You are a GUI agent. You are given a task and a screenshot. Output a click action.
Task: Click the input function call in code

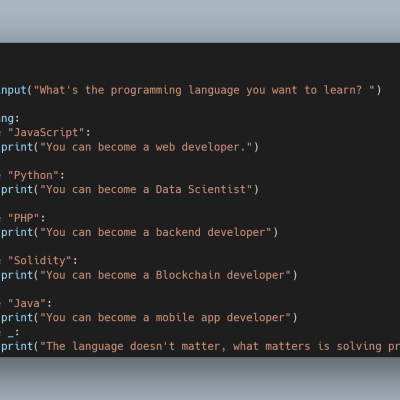(x=13, y=90)
